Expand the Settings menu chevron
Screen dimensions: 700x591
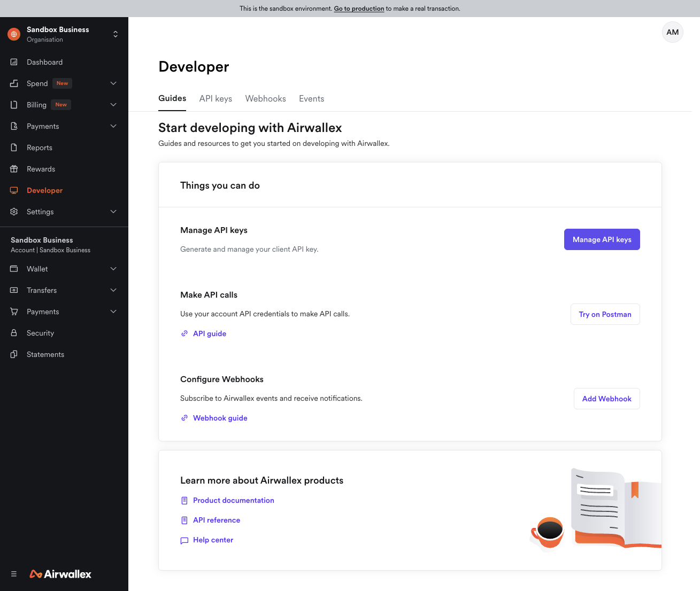pyautogui.click(x=113, y=212)
